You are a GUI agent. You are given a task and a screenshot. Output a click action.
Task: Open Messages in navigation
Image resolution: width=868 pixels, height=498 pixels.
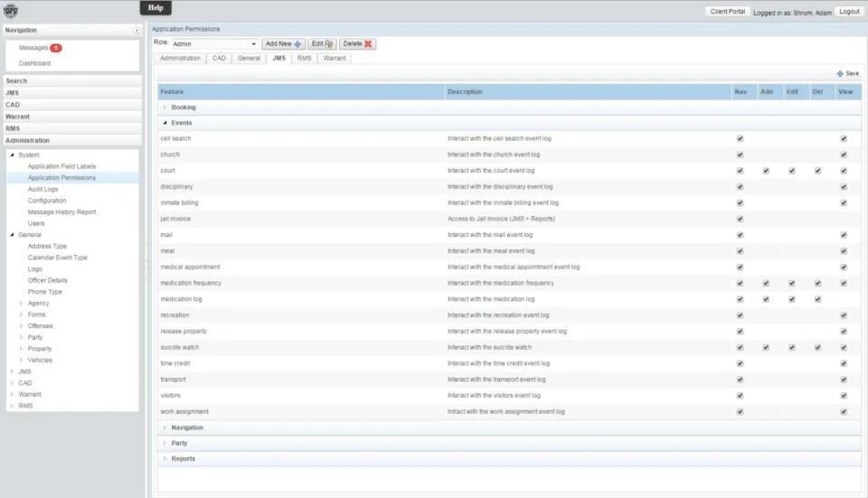click(33, 48)
